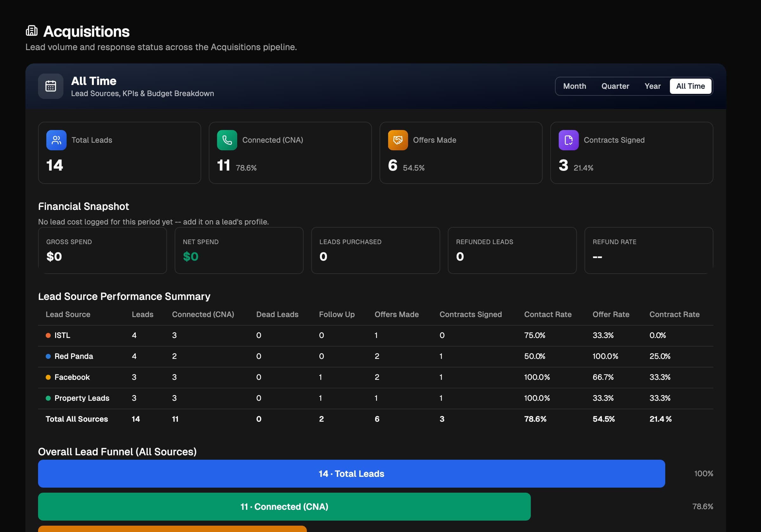Open the Refund Rate card
761x532 pixels.
click(649, 250)
